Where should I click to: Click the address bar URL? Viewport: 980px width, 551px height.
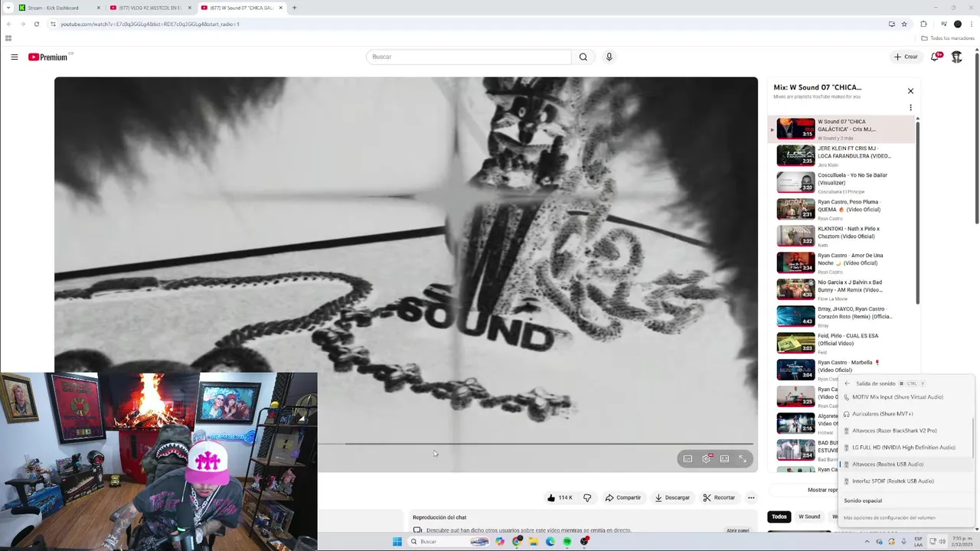(150, 24)
